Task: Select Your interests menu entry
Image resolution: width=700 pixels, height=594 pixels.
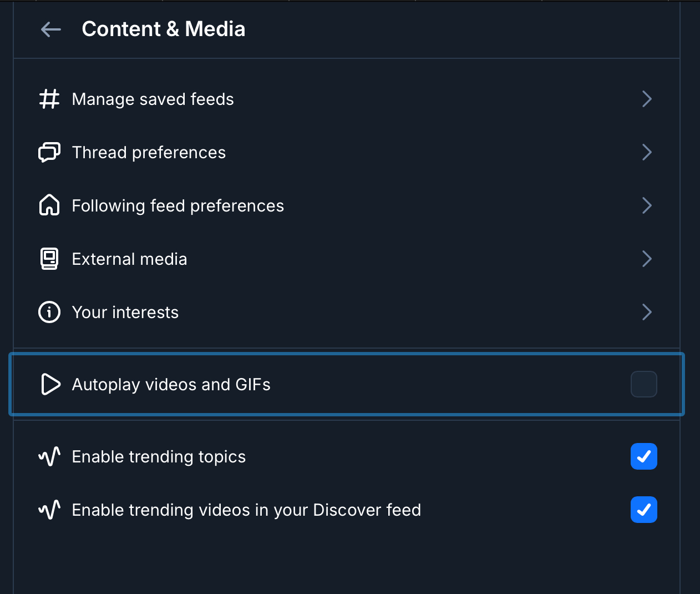Action: pyautogui.click(x=125, y=313)
